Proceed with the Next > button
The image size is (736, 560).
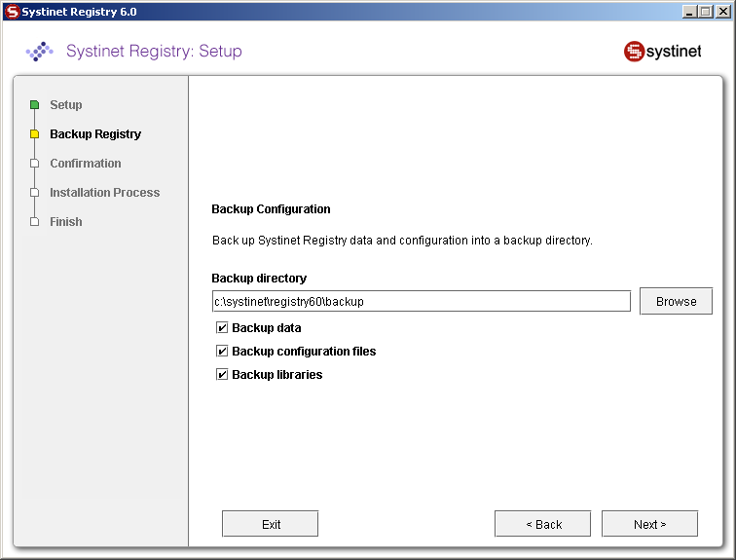[649, 524]
